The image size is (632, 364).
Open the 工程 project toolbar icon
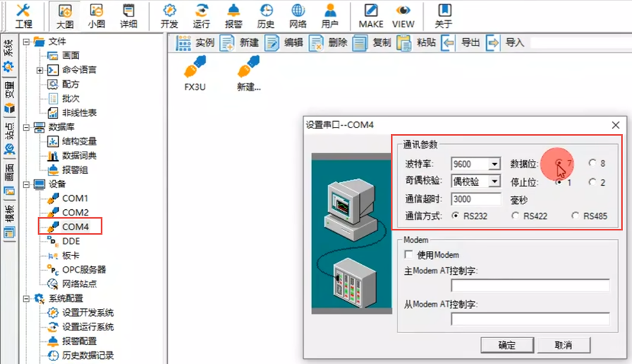23,16
